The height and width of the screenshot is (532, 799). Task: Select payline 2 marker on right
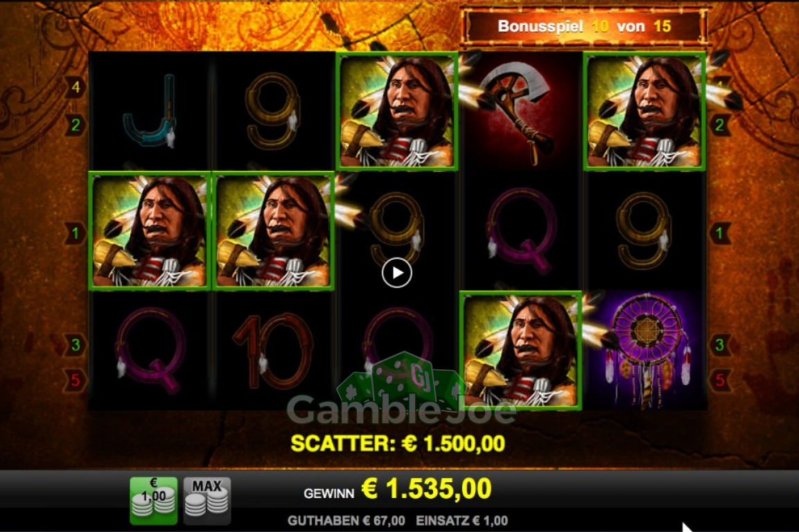pos(719,125)
